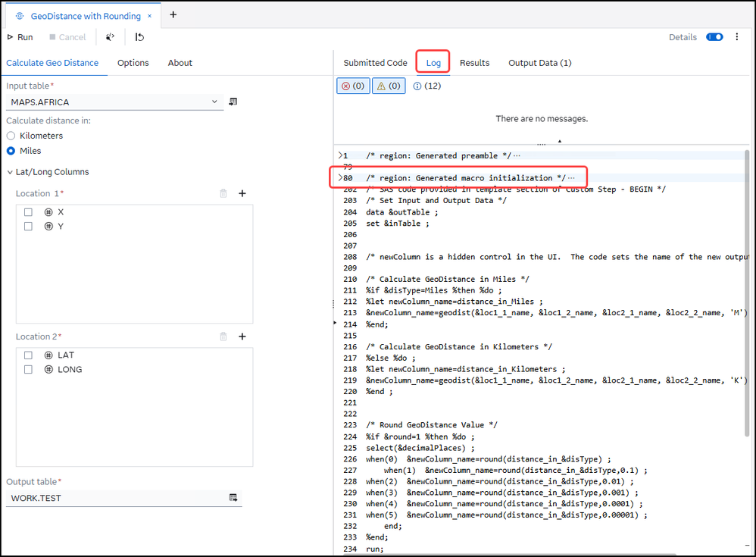
Task: Click the vertical pane splitter handle
Action: pyautogui.click(x=333, y=304)
